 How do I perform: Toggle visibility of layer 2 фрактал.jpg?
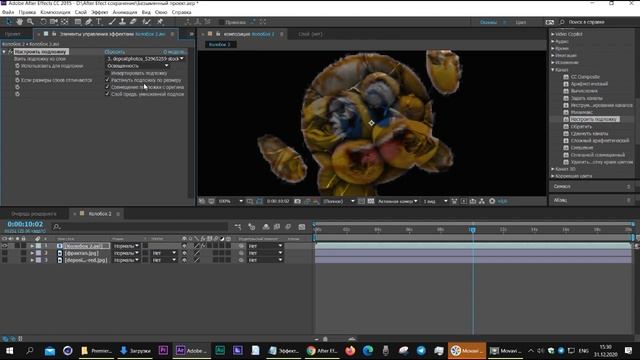click(4, 253)
